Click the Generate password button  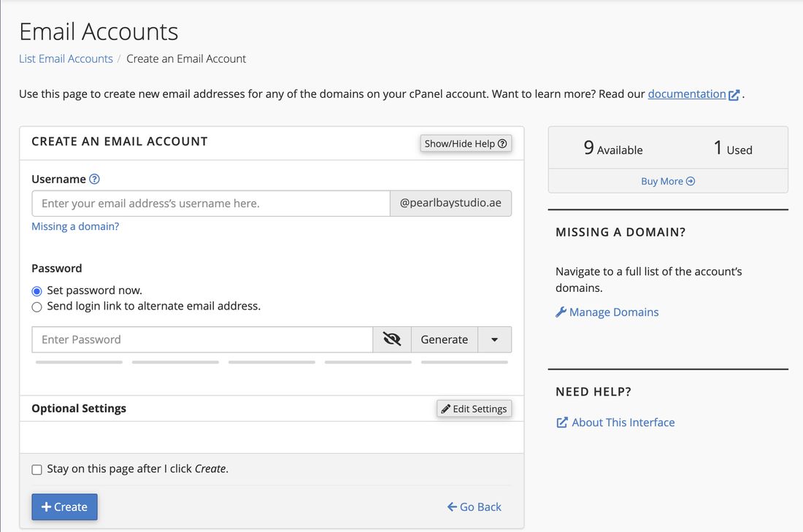(x=444, y=339)
